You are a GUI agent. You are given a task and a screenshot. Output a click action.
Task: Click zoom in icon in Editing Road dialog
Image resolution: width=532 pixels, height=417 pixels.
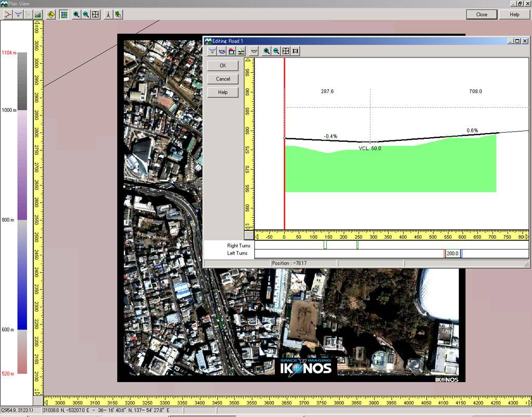[x=267, y=51]
